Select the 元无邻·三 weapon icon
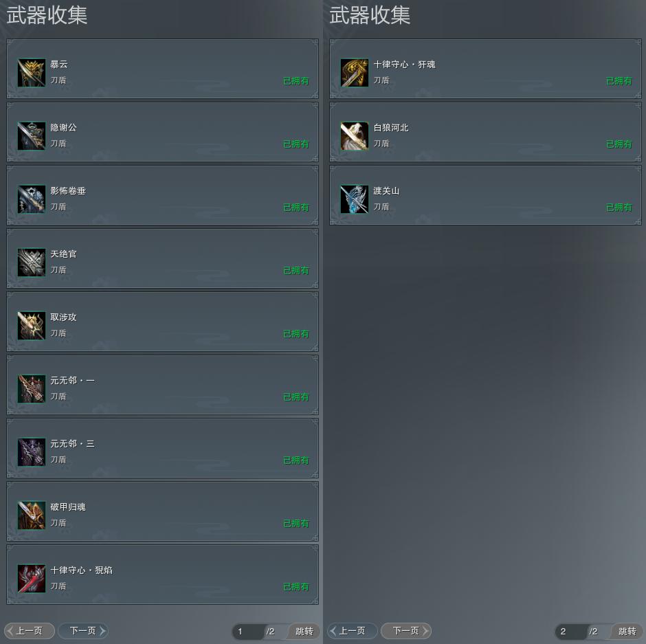This screenshot has width=646, height=644. tap(32, 452)
